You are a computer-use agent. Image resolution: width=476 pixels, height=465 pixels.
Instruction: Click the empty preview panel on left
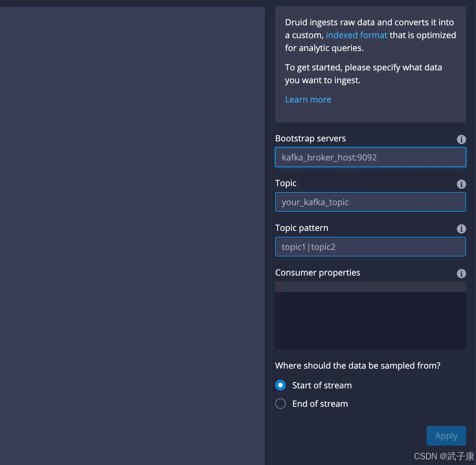point(132,230)
